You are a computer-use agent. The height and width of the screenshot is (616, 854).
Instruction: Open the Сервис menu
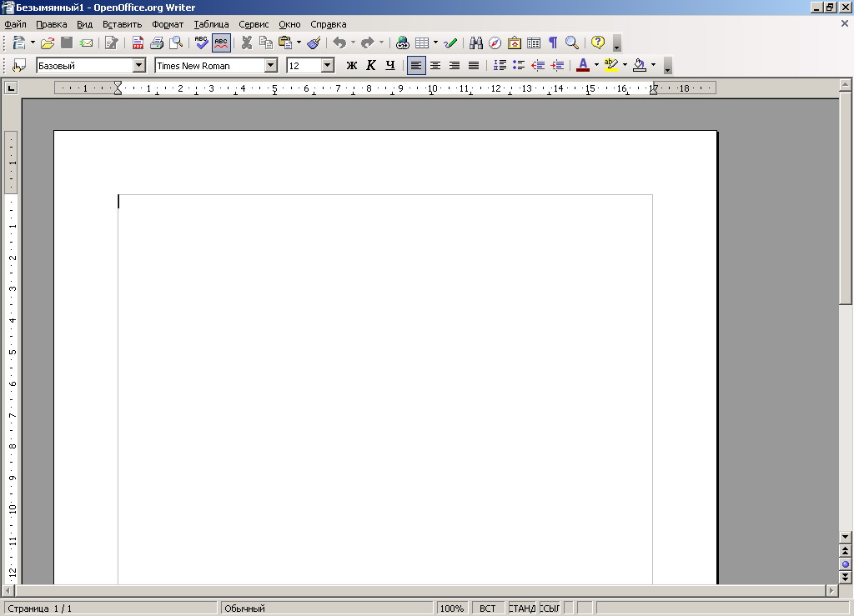[254, 24]
